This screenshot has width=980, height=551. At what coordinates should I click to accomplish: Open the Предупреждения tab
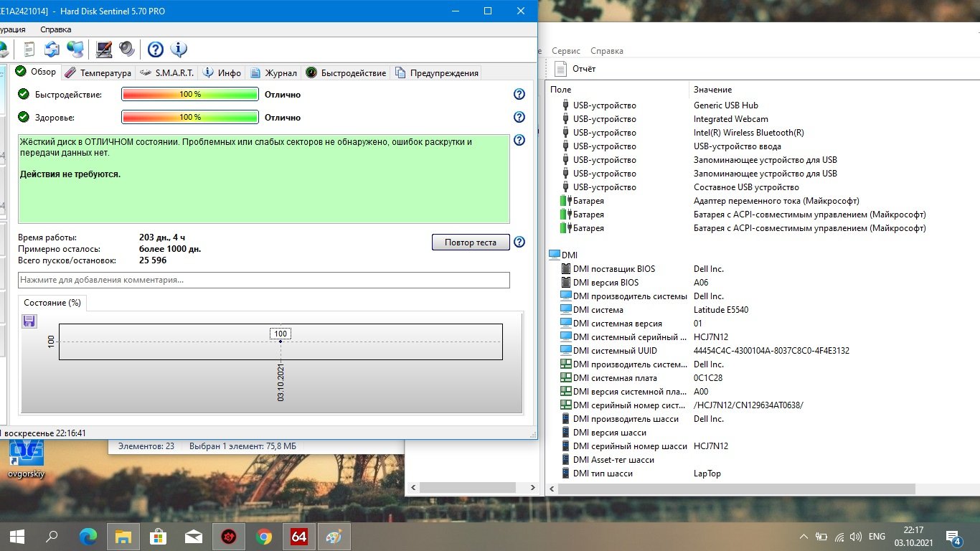point(436,72)
